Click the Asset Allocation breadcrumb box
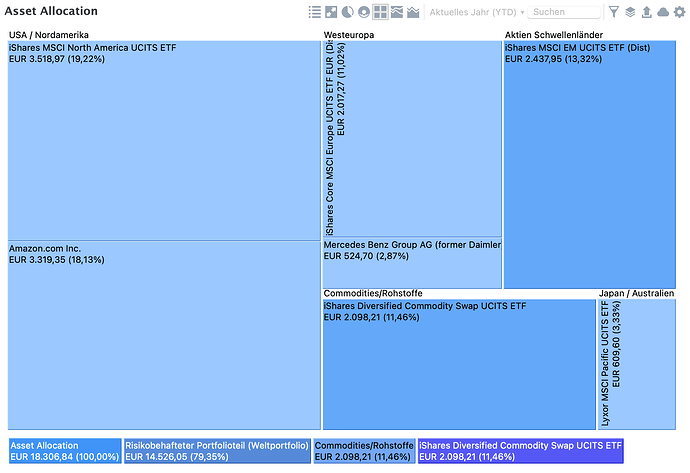This screenshot has height=473, width=690. coord(65,451)
